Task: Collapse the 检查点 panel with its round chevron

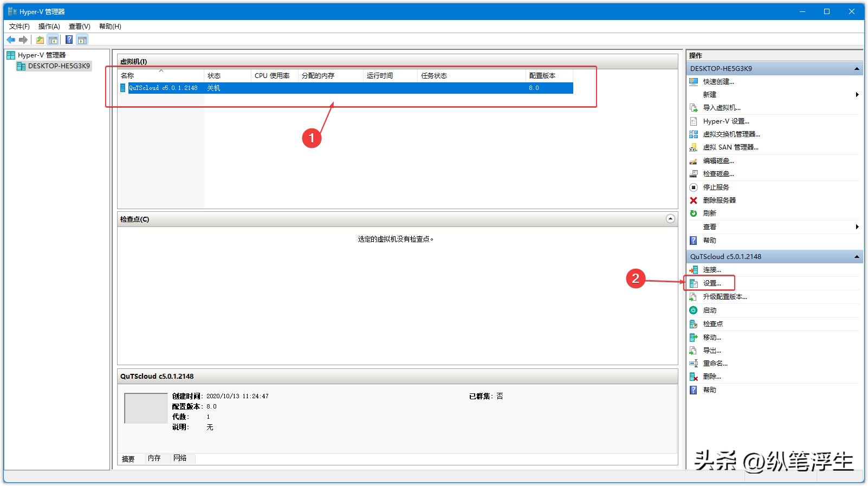Action: pyautogui.click(x=670, y=219)
